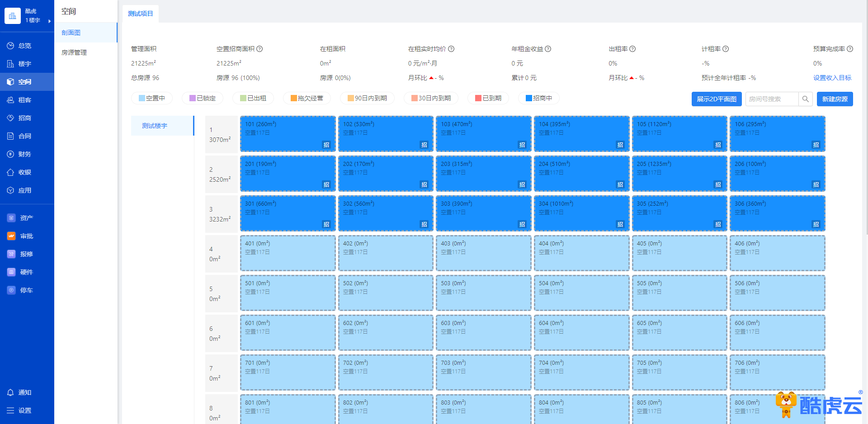Image resolution: width=868 pixels, height=424 pixels.
Task: Open room card 506 (0m²)
Action: (778, 293)
